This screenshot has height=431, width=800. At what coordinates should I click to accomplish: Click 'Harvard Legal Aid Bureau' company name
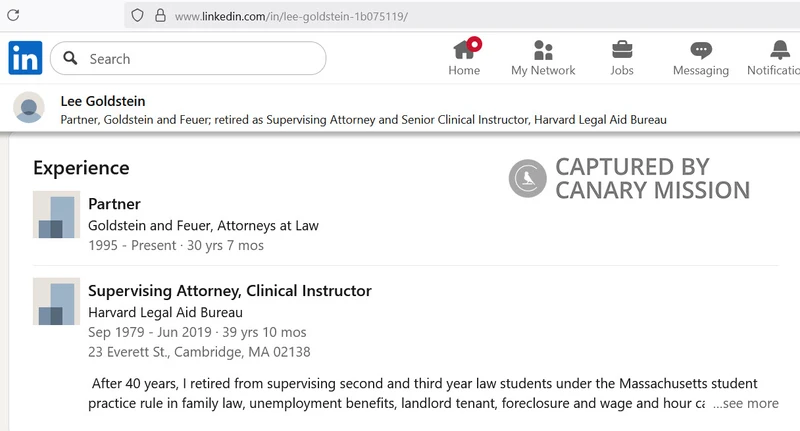[x=165, y=312]
